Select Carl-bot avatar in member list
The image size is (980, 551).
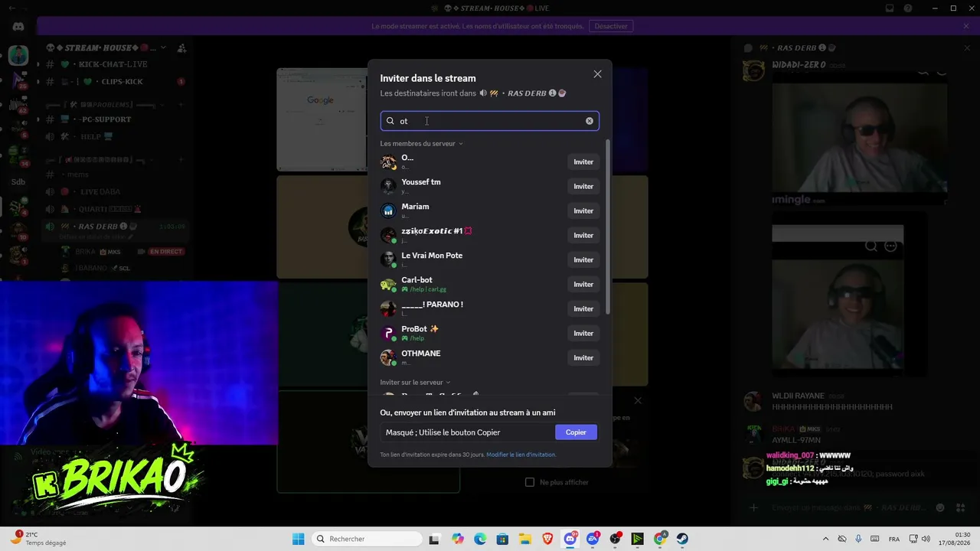[x=388, y=285]
